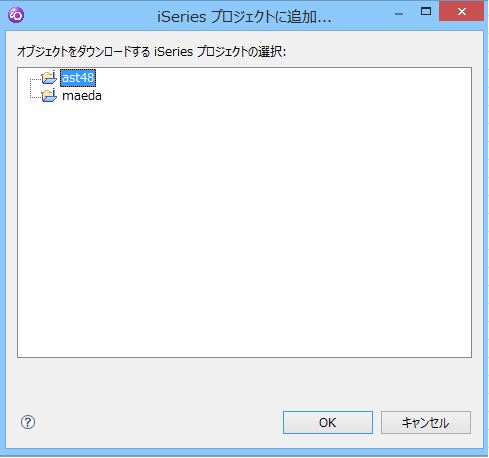
Task: Click empty title bar space left of title
Action: 90,15
